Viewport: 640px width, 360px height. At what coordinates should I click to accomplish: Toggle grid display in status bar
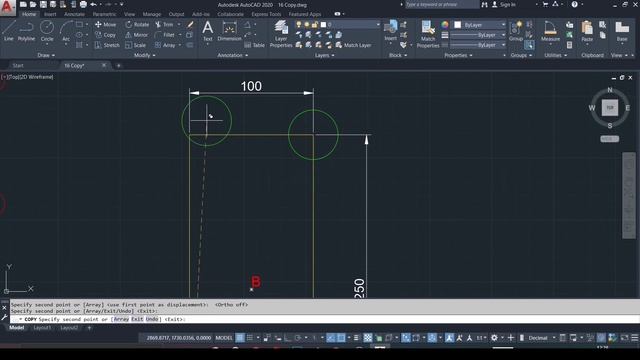click(240, 338)
